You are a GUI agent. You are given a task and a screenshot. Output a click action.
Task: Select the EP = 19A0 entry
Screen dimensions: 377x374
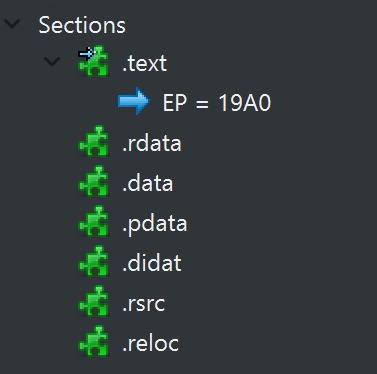click(x=217, y=103)
